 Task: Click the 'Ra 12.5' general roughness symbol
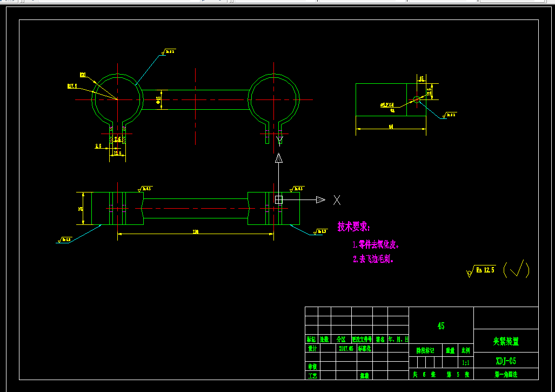(x=481, y=271)
